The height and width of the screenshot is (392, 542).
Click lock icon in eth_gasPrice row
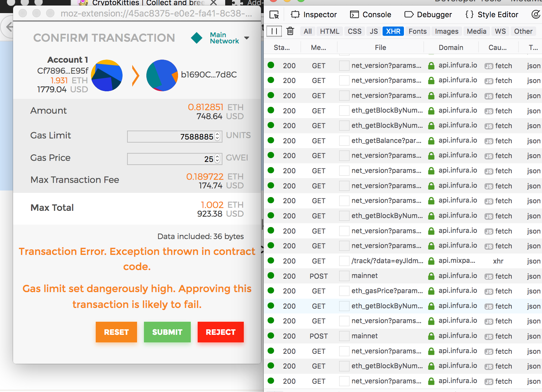tap(431, 291)
